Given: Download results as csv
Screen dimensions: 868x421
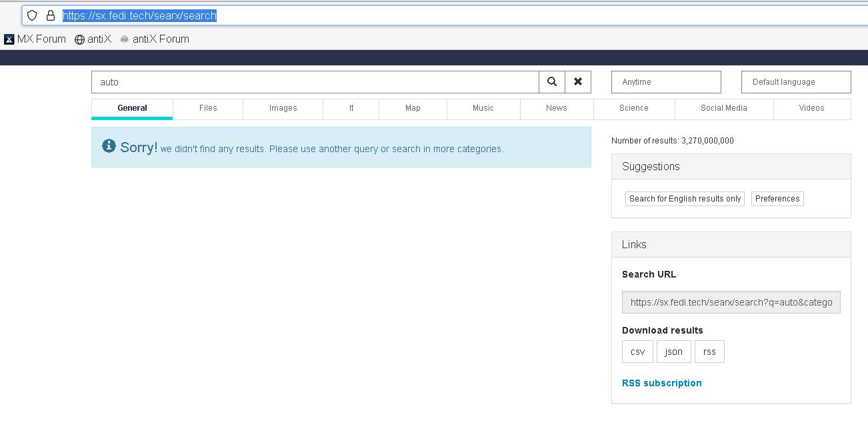Looking at the screenshot, I should click(x=637, y=351).
